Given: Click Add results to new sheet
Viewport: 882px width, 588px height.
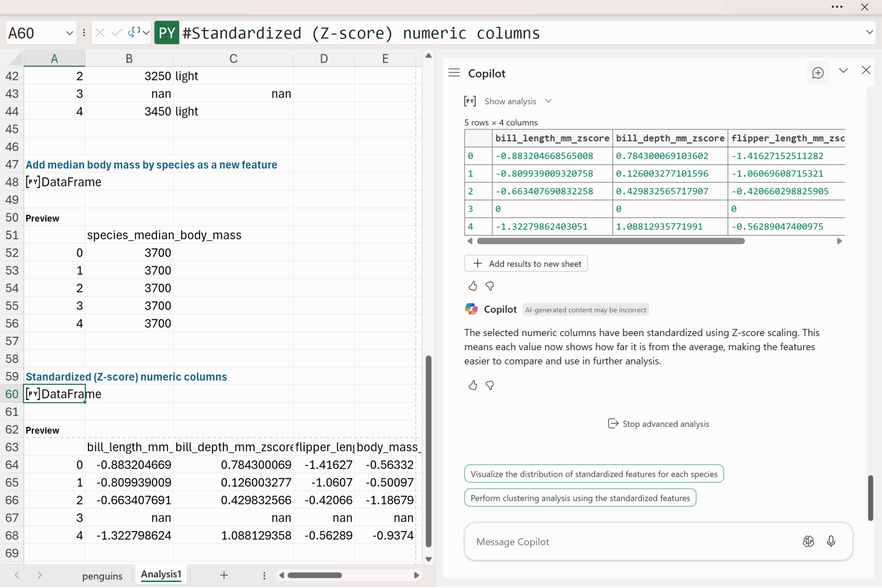Looking at the screenshot, I should (526, 264).
